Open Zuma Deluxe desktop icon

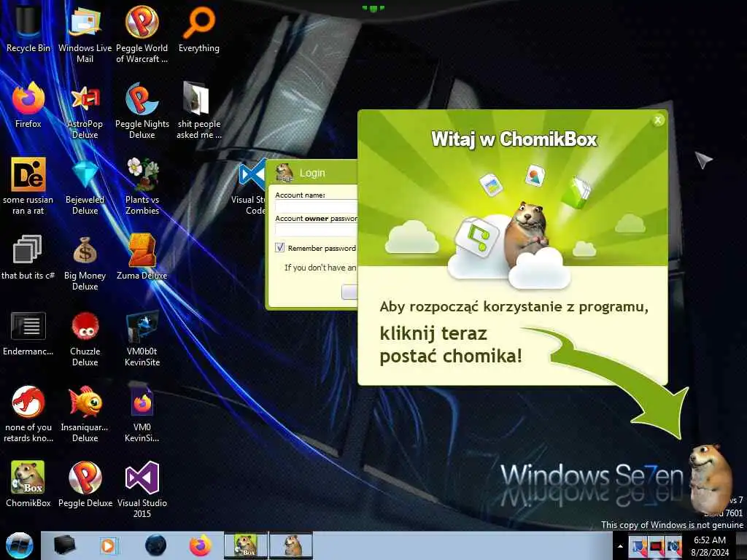[142, 257]
